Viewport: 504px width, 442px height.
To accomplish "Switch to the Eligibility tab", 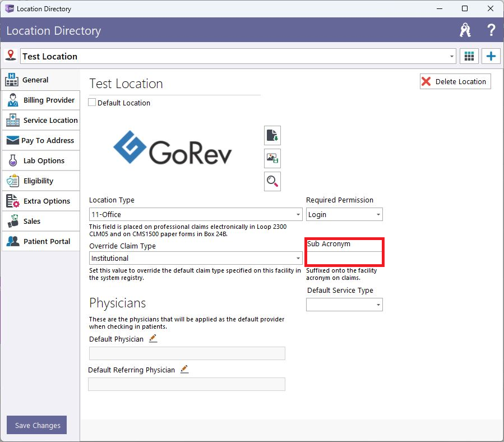I will pyautogui.click(x=41, y=181).
